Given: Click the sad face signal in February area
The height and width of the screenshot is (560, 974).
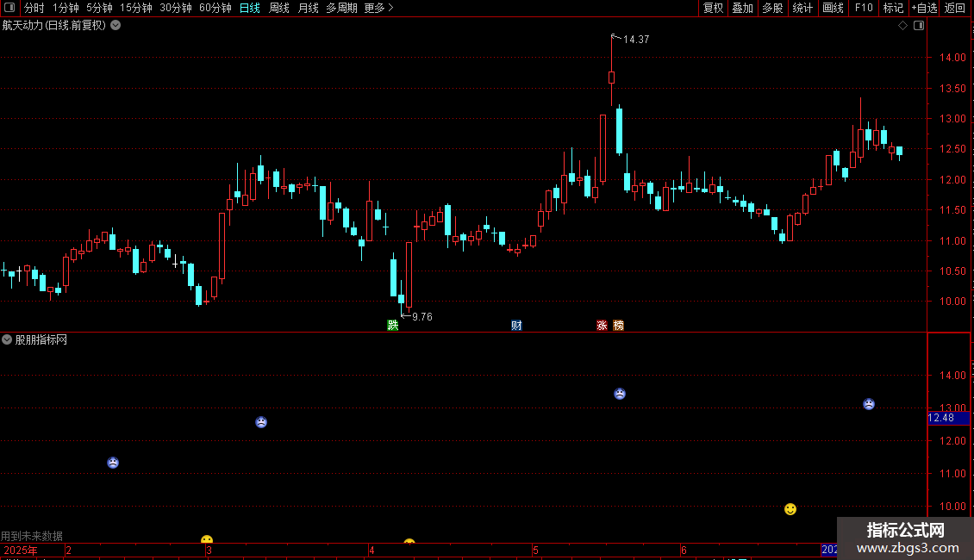Looking at the screenshot, I should coord(112,463).
